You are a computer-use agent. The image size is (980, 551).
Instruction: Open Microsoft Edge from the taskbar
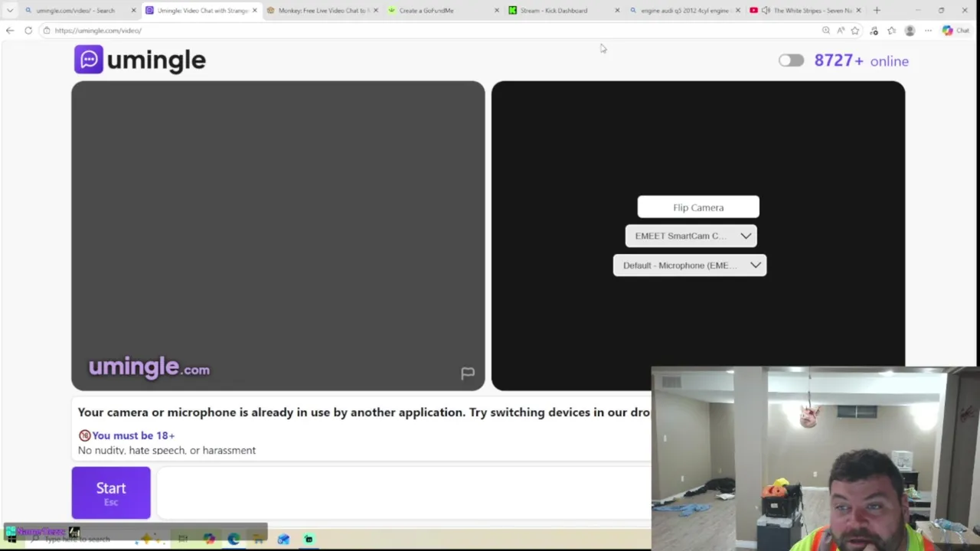pyautogui.click(x=234, y=540)
